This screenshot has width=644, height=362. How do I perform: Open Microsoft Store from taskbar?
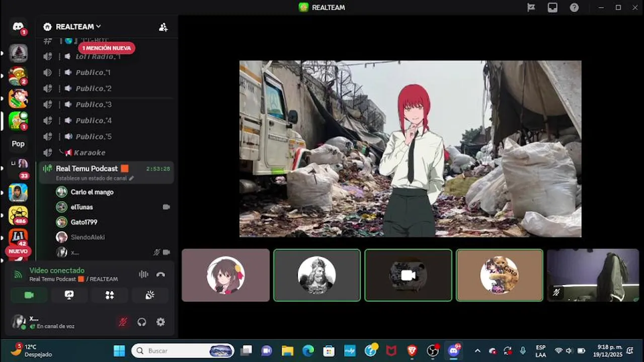pos(329,350)
